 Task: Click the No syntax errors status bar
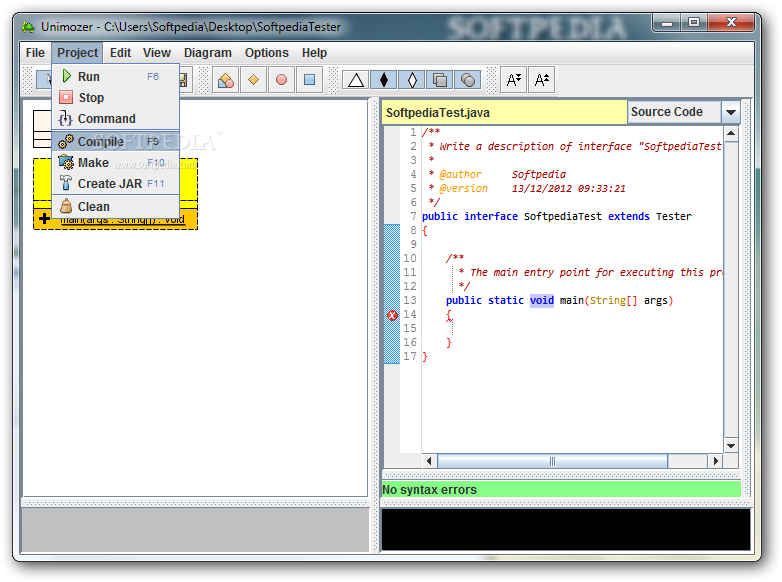(561, 490)
